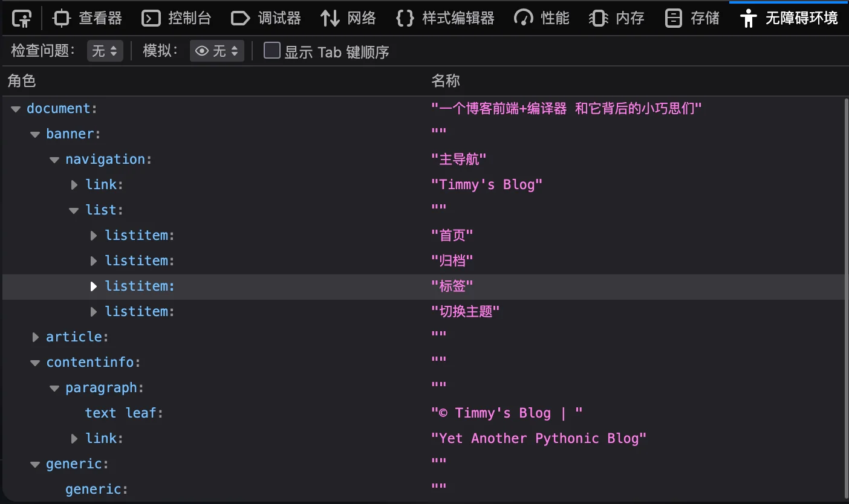Select the highlighted 标签 listitem row

click(x=138, y=285)
